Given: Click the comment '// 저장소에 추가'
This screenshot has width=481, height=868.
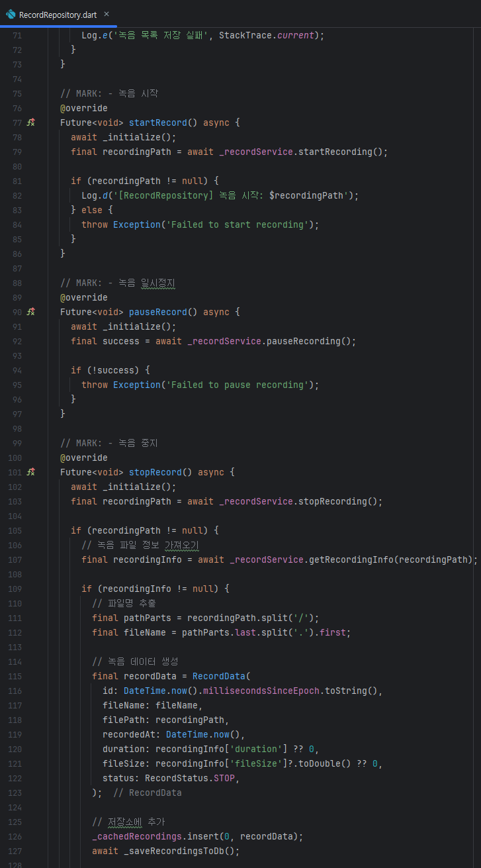Looking at the screenshot, I should pos(128,822).
